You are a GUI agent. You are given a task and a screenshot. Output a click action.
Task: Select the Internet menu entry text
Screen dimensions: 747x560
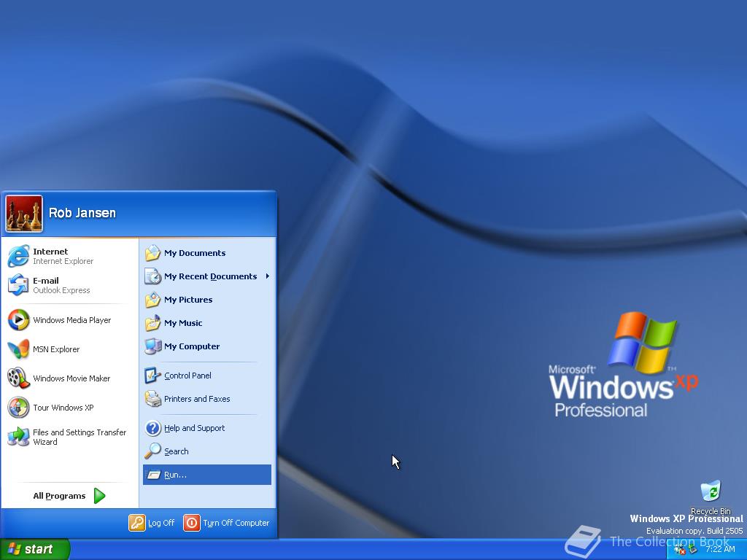click(x=50, y=252)
